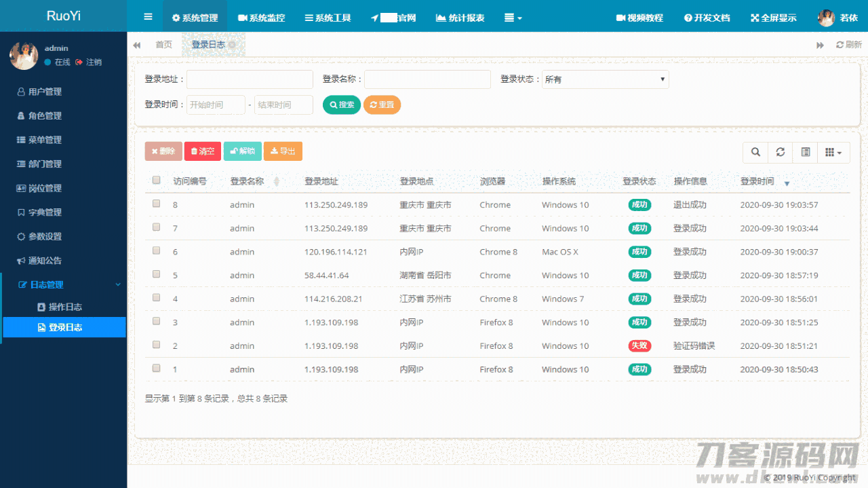Click the refresh icon on the table toolbar
868x488 pixels.
tap(780, 152)
